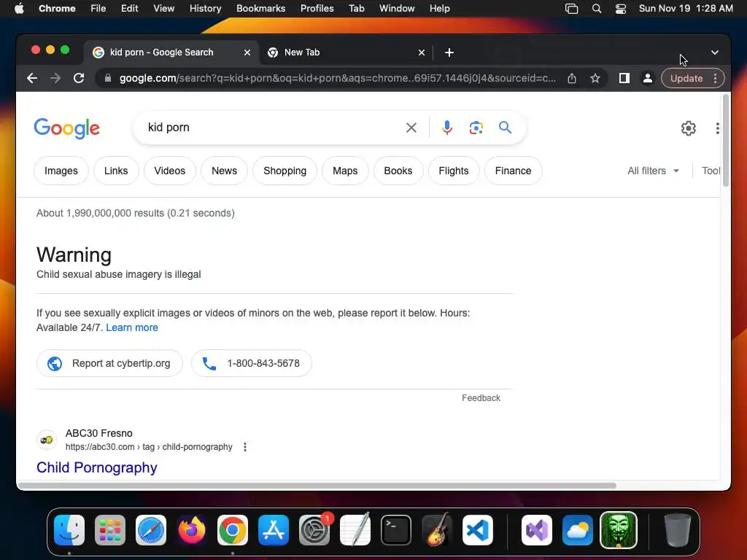Share this page using the share icon

[x=572, y=78]
